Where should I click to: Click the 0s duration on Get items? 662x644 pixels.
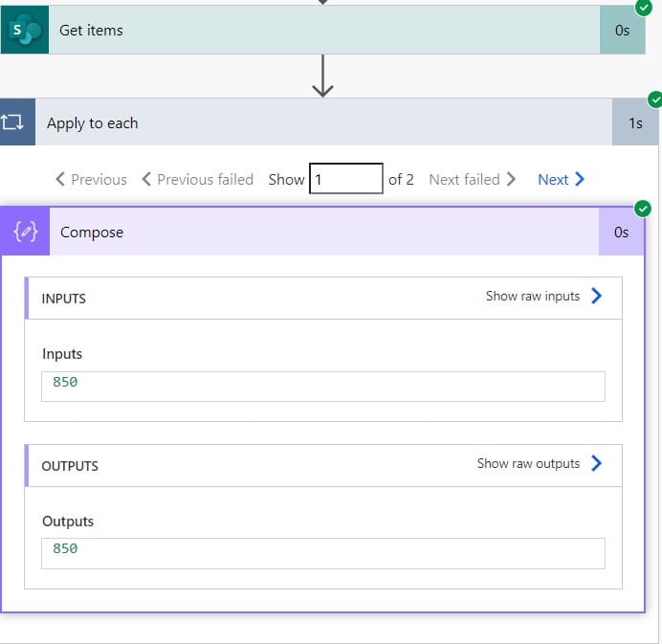[623, 30]
